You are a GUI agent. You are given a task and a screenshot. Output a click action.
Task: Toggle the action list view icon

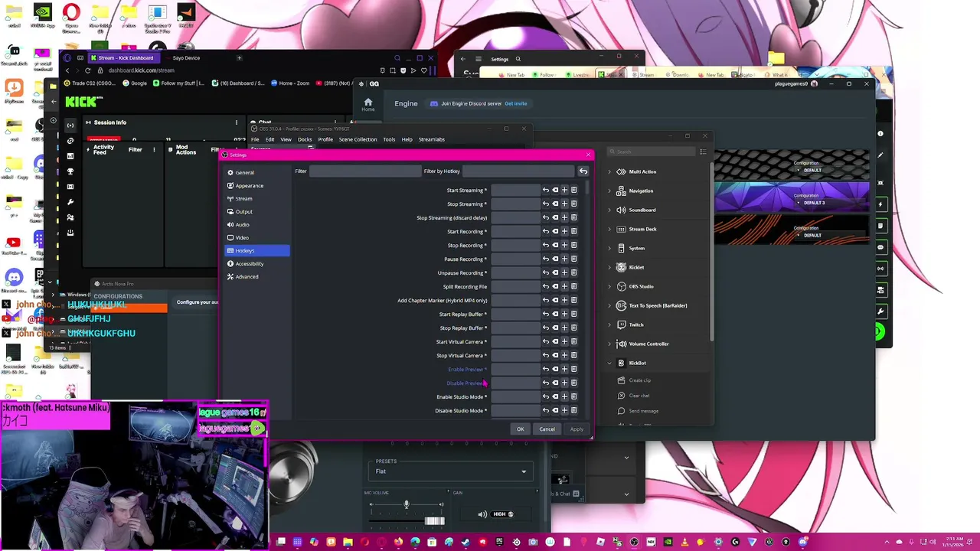click(x=703, y=152)
